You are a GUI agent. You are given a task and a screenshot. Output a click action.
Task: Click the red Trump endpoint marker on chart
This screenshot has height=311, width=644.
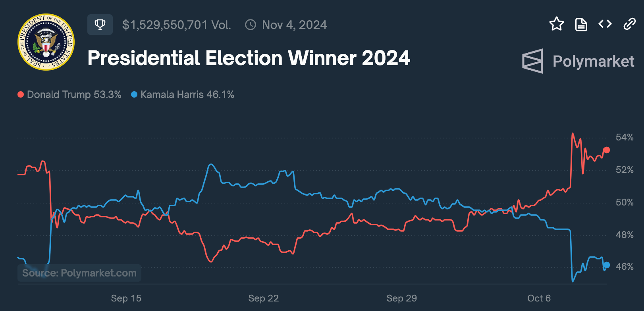coord(606,150)
